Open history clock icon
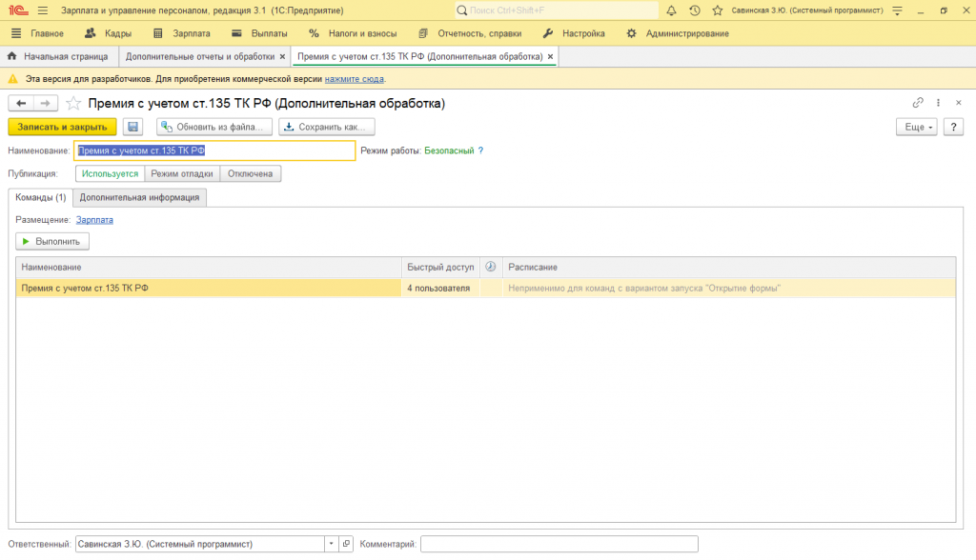Image resolution: width=976 pixels, height=560 pixels. click(695, 10)
